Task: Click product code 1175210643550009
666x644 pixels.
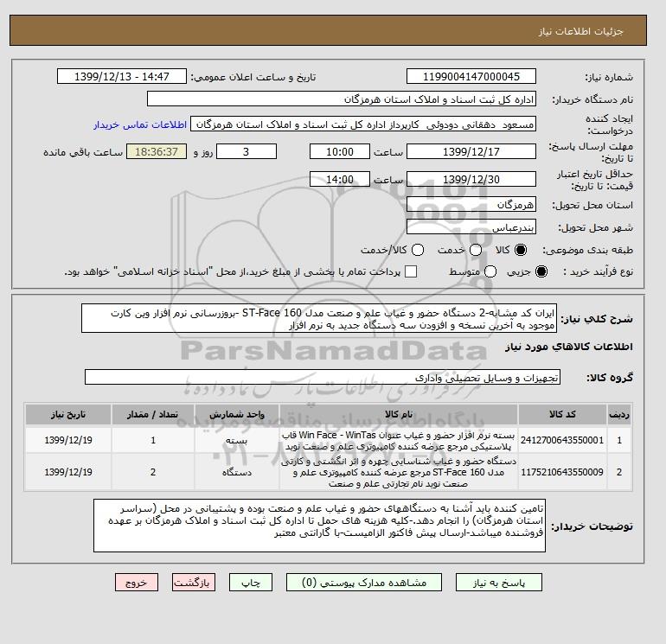Action: tap(562, 472)
